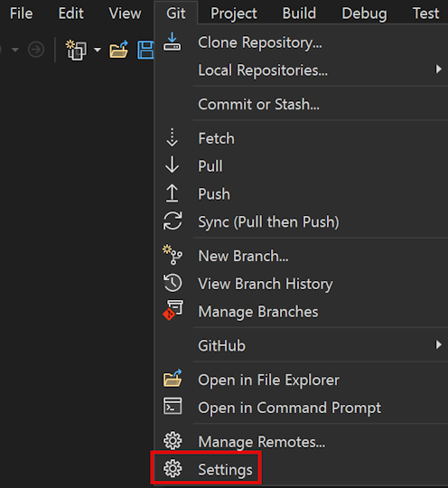Viewport: 448px width, 488px height.
Task: Click the Open File toolbar folder icon
Action: pyautogui.click(x=119, y=49)
